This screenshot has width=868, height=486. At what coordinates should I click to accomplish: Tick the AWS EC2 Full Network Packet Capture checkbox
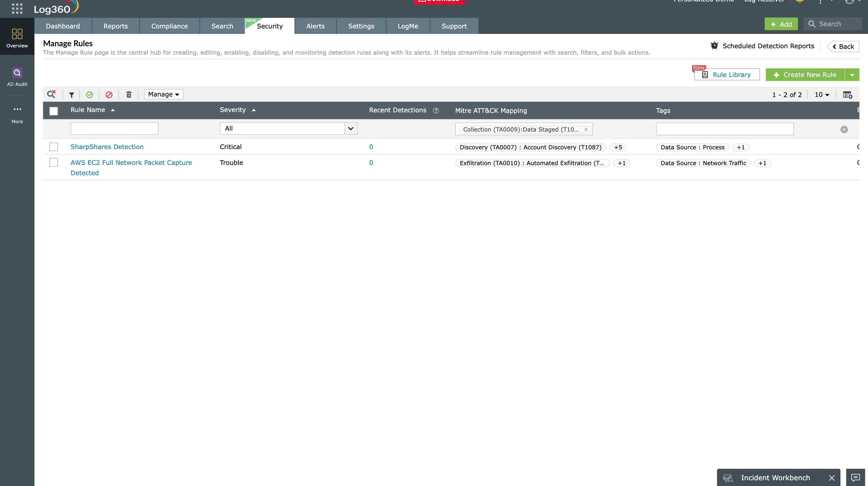pyautogui.click(x=54, y=162)
